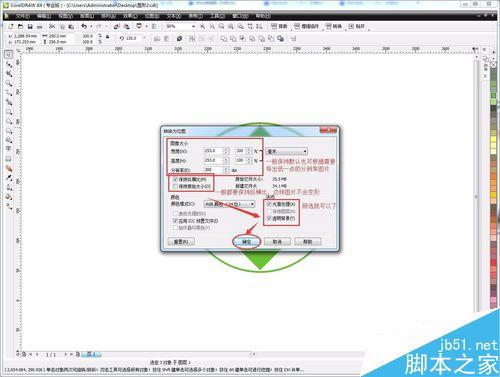Select the Crop tool
This screenshot has height=377, width=500.
tap(9, 74)
